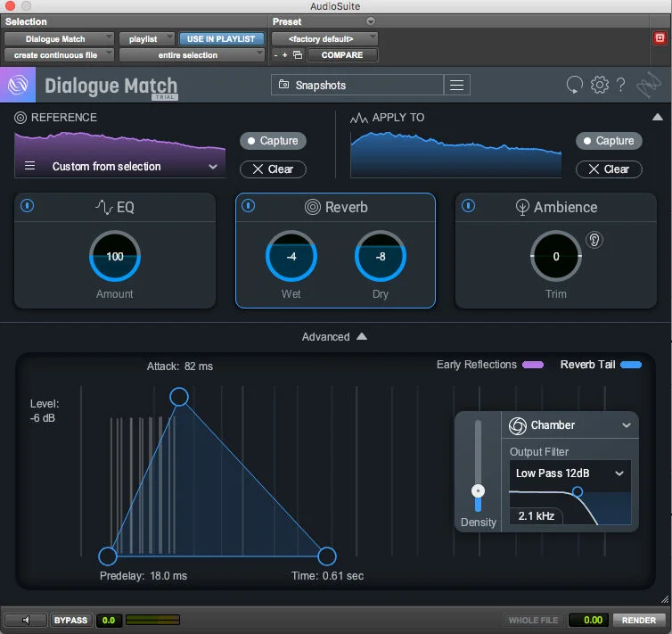Toggle the EQ module power button

tap(28, 206)
